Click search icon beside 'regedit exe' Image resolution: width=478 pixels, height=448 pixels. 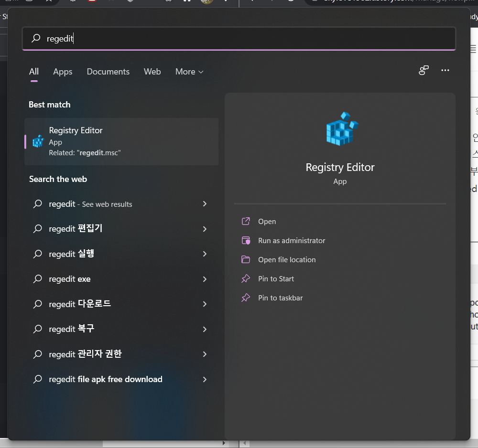(37, 278)
